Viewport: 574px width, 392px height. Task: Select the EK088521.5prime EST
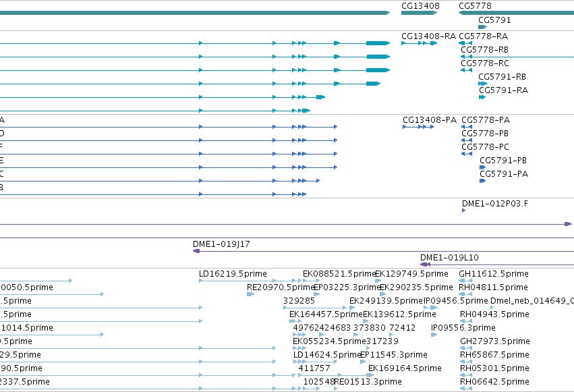point(311,281)
